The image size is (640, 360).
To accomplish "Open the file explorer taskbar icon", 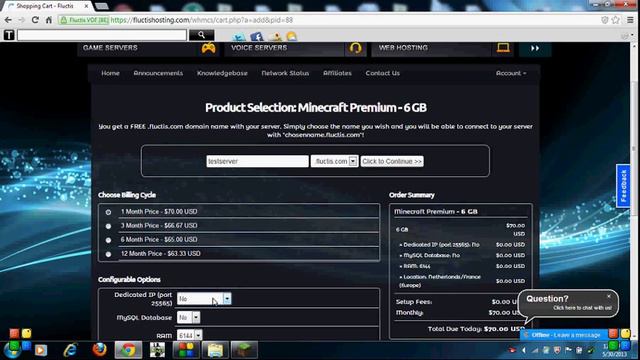I will 215,350.
